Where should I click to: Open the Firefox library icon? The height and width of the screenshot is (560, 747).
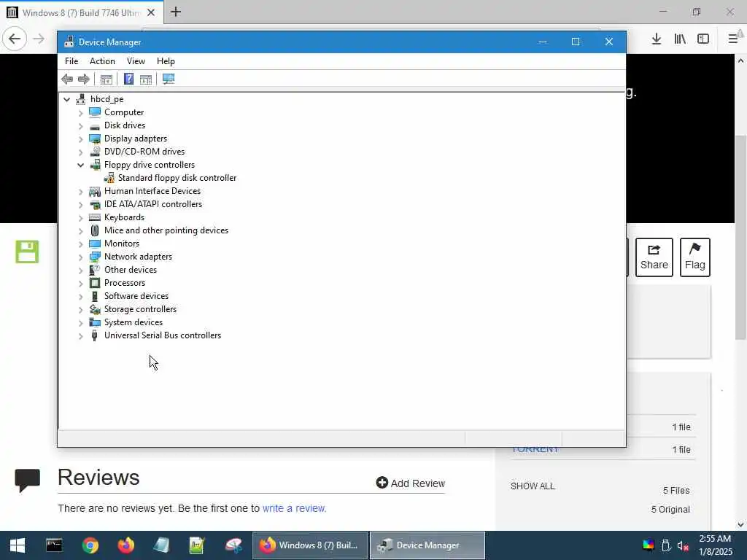point(680,39)
